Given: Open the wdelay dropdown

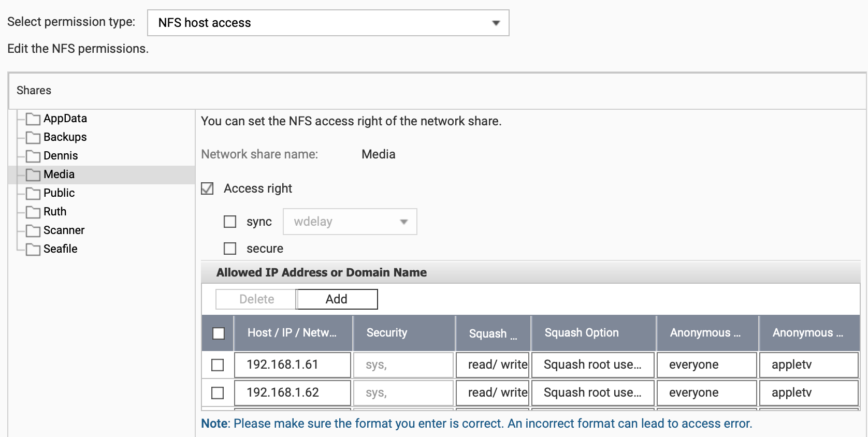Looking at the screenshot, I should (350, 222).
